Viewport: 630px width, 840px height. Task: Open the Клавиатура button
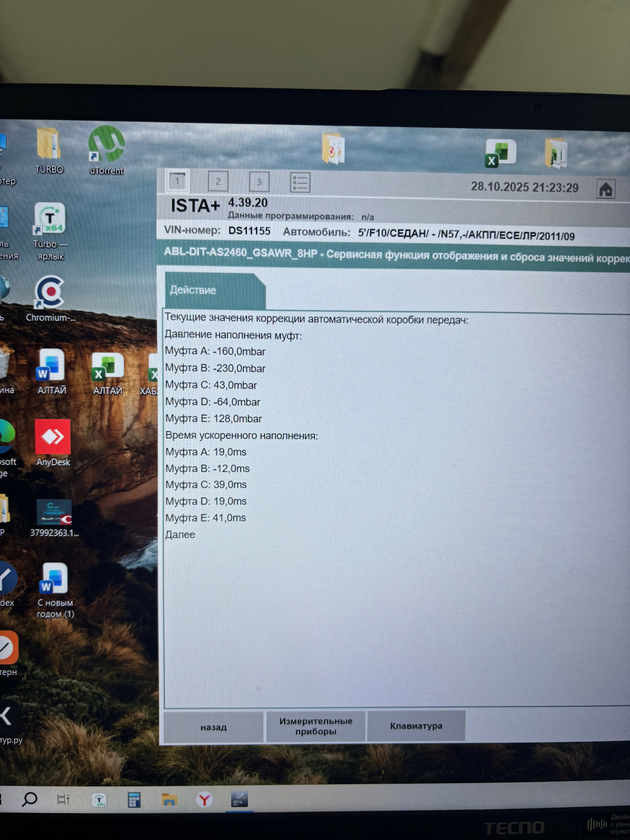(x=416, y=726)
